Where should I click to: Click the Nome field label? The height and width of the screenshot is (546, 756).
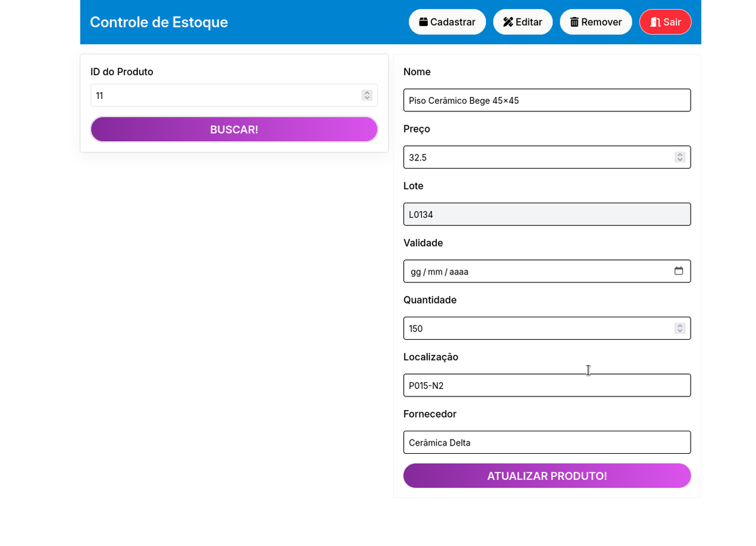[x=417, y=72]
